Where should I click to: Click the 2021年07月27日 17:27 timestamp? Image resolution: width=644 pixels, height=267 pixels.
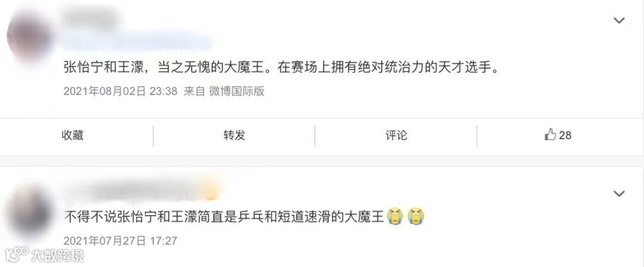[x=120, y=241]
